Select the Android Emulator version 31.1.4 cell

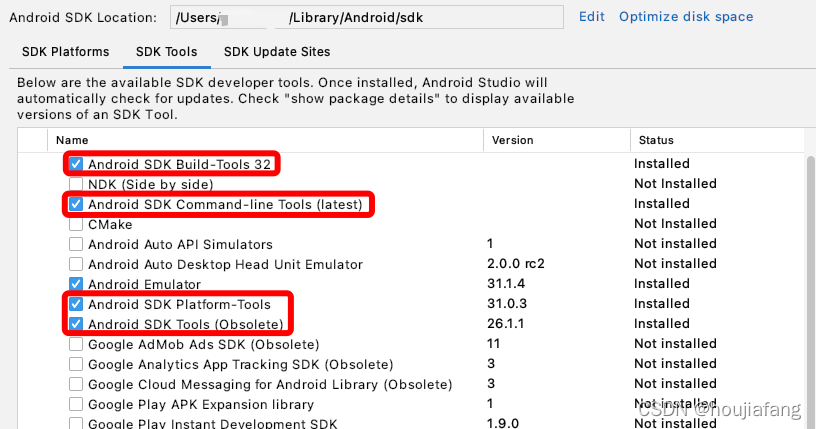pos(506,284)
